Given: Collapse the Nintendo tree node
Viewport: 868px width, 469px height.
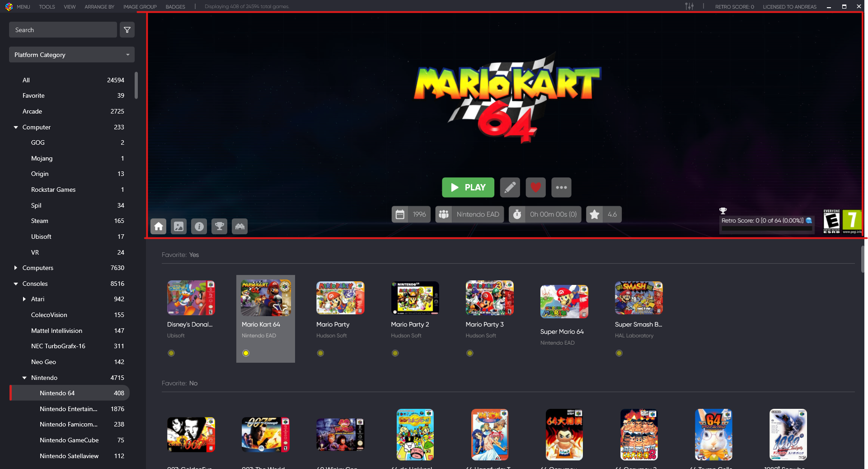Looking at the screenshot, I should click(24, 378).
